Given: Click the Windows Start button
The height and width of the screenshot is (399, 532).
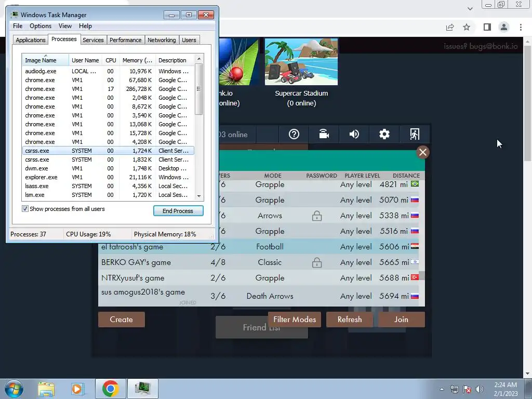Looking at the screenshot, I should [14, 389].
